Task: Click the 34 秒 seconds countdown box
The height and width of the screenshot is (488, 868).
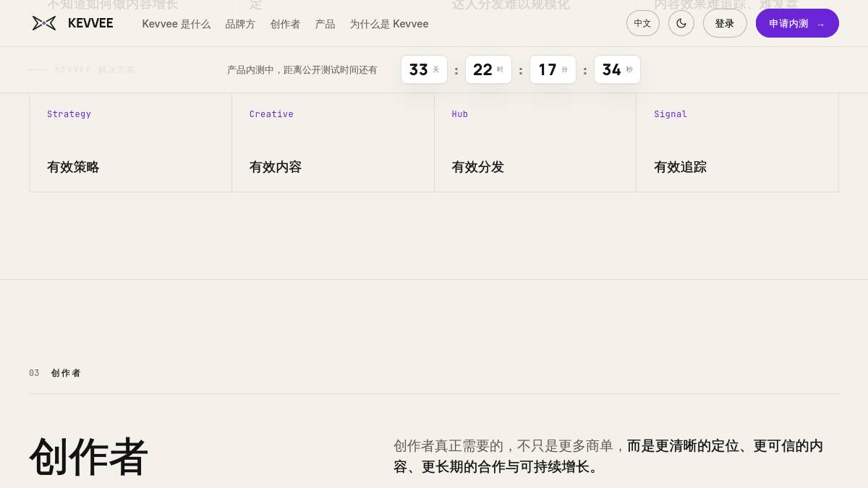Action: click(x=617, y=69)
